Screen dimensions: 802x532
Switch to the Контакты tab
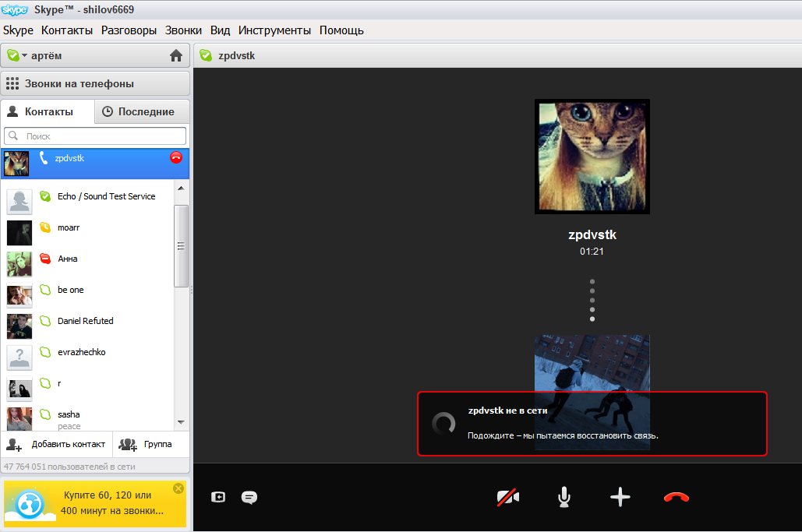pyautogui.click(x=48, y=111)
